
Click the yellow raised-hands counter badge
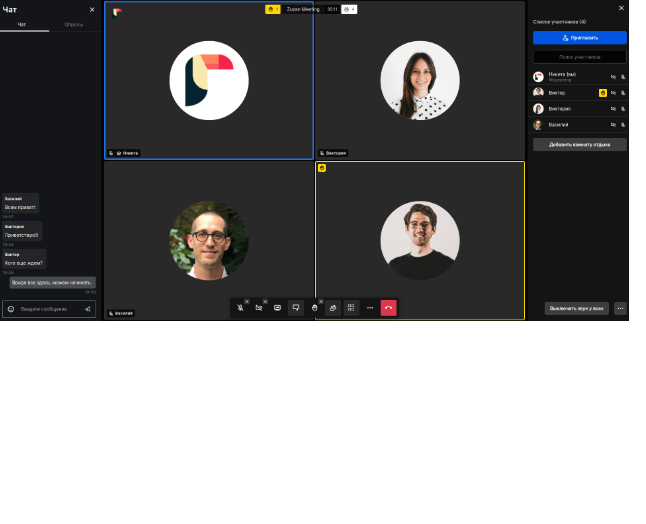(273, 9)
